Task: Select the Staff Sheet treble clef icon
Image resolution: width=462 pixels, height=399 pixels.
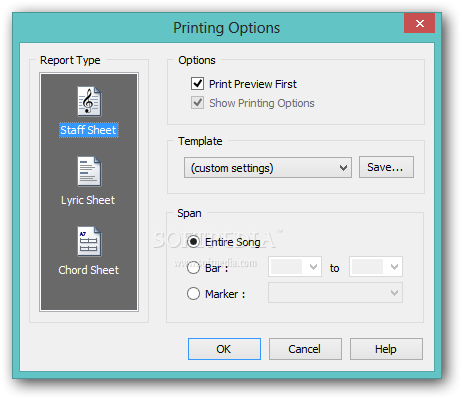Action: [89, 101]
